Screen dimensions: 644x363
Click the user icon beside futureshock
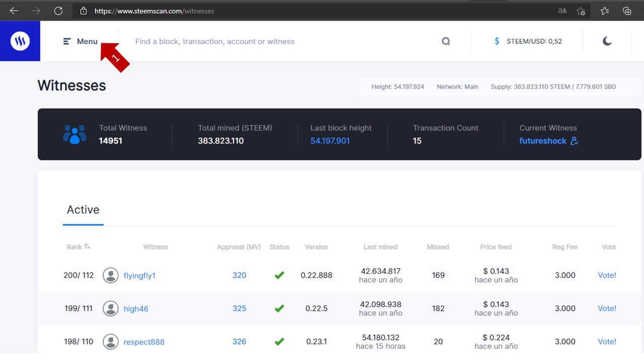tap(575, 141)
